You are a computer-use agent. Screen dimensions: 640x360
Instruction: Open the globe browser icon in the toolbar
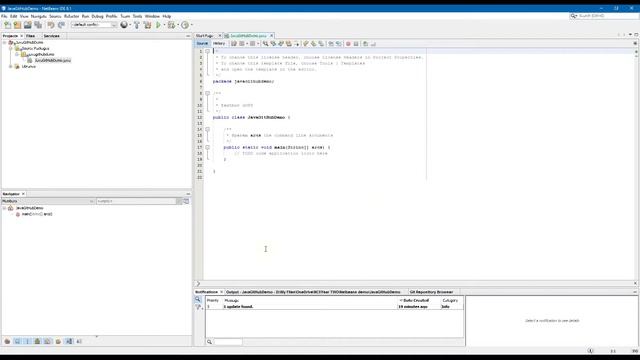pyautogui.click(x=124, y=25)
